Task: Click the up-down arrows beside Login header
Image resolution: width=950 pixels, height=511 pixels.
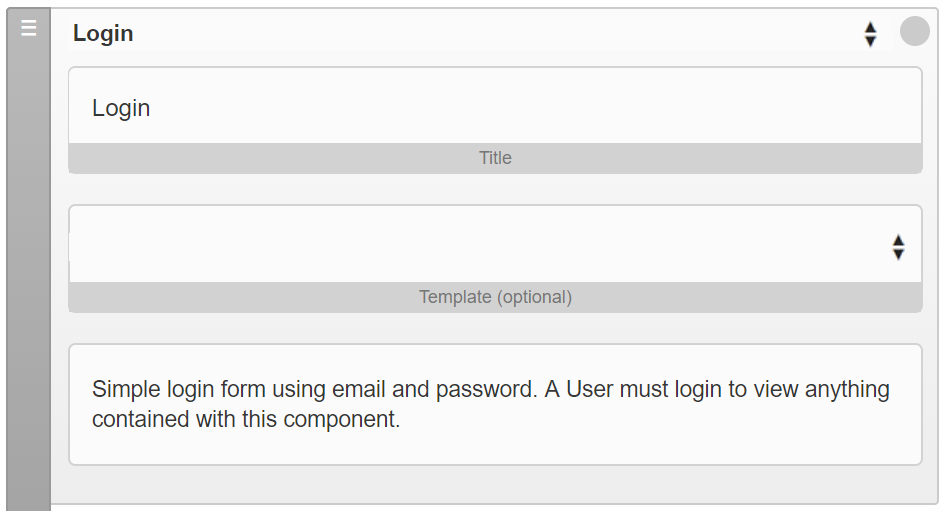Action: (x=870, y=34)
